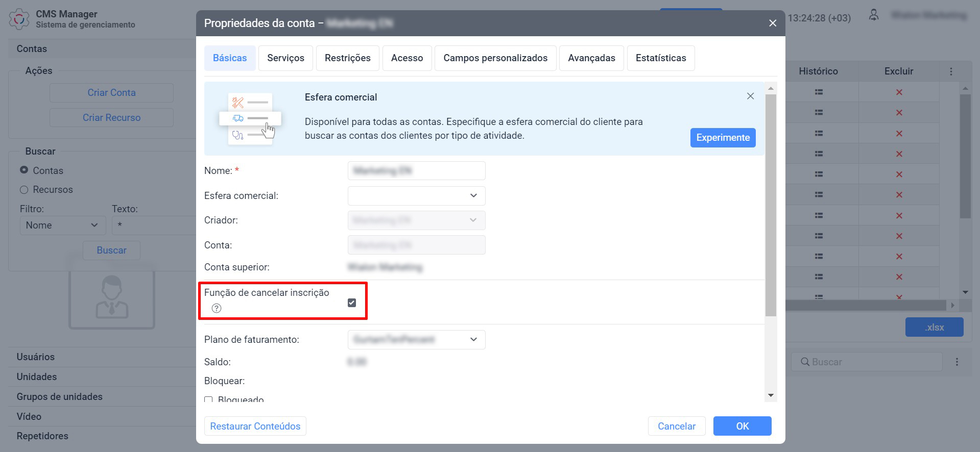Open the Plano de faturamento dropdown
980x452 pixels.
pos(416,340)
